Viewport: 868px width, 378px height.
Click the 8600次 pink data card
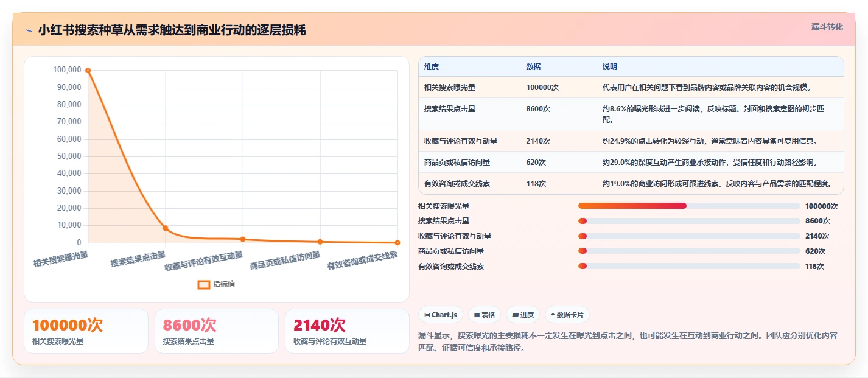pyautogui.click(x=216, y=331)
